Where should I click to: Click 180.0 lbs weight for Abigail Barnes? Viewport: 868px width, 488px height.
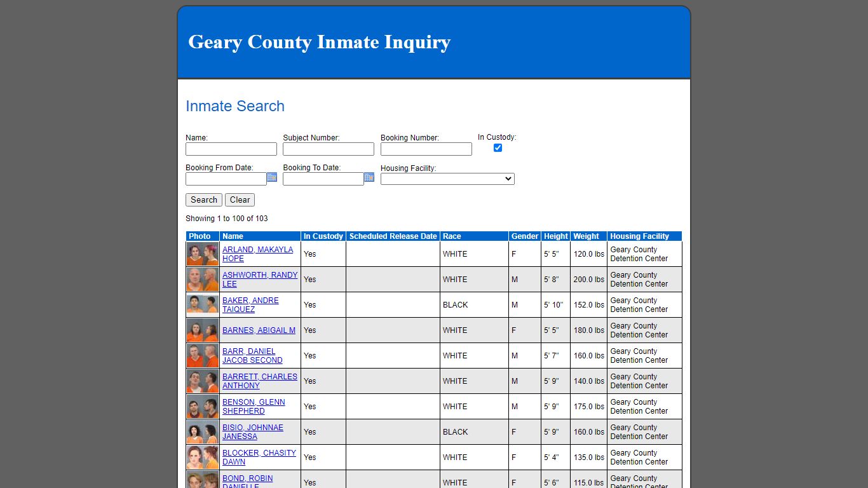(x=589, y=330)
